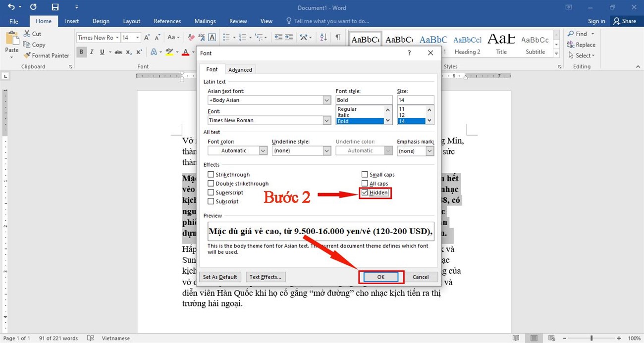Screen dimensions: 644x343
Task: Save the document with the floppy disk icon
Action: (x=55, y=7)
